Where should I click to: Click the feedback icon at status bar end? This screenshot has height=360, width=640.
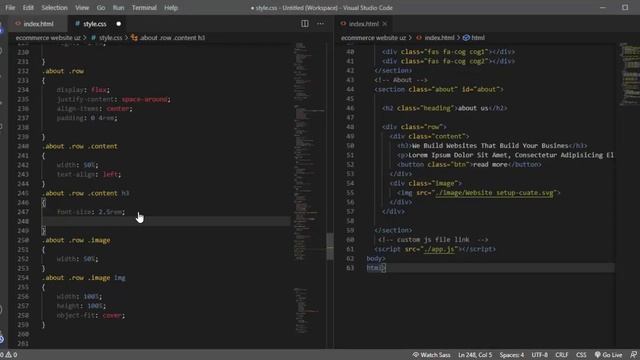tap(633, 355)
